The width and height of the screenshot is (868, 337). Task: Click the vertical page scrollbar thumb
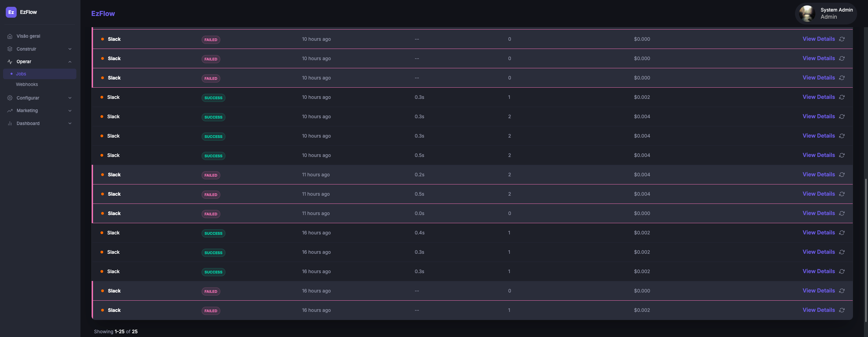pos(866,250)
